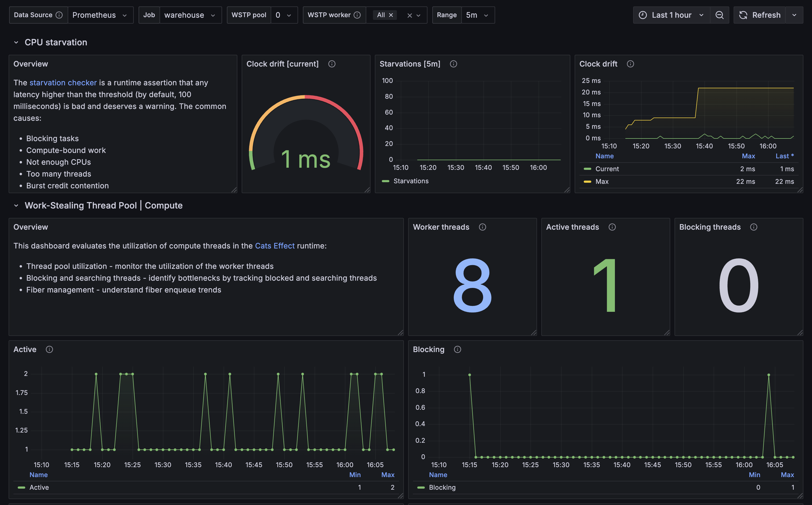This screenshot has width=812, height=505.
Task: Open the starvation checker link
Action: point(63,82)
